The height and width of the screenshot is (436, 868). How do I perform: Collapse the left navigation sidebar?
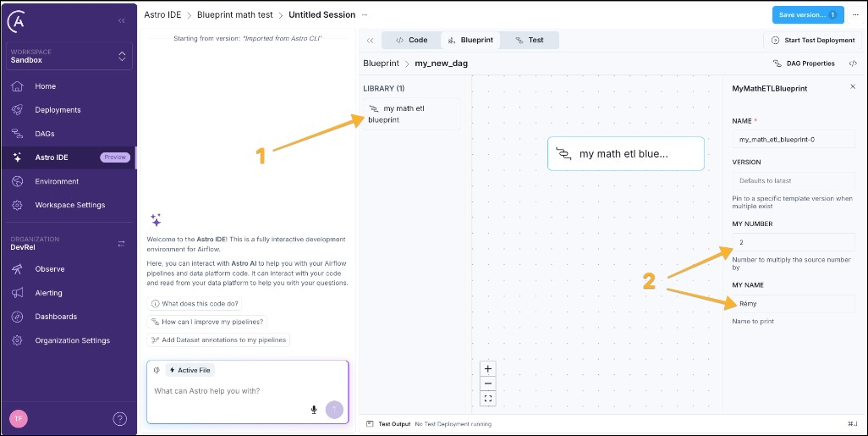(x=122, y=19)
